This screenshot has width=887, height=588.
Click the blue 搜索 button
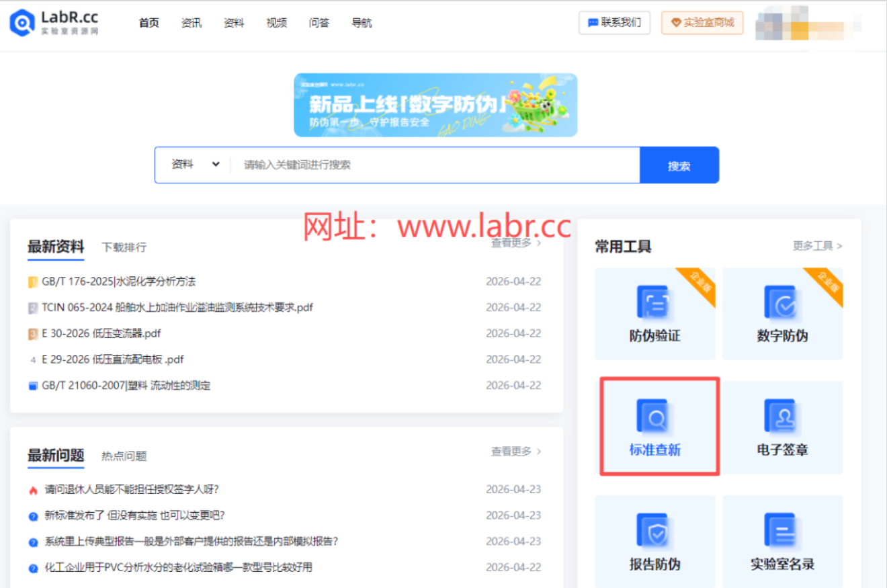tap(679, 165)
